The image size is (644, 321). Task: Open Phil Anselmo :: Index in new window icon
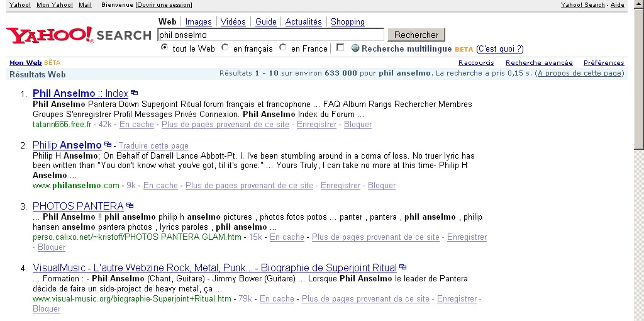pos(135,93)
